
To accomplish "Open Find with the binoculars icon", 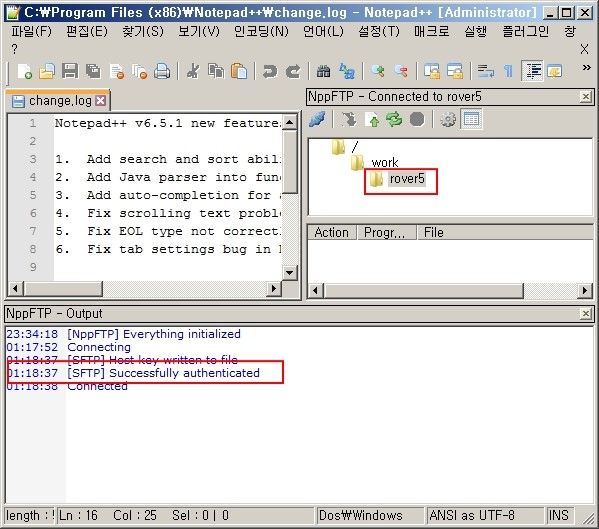I will pyautogui.click(x=324, y=71).
